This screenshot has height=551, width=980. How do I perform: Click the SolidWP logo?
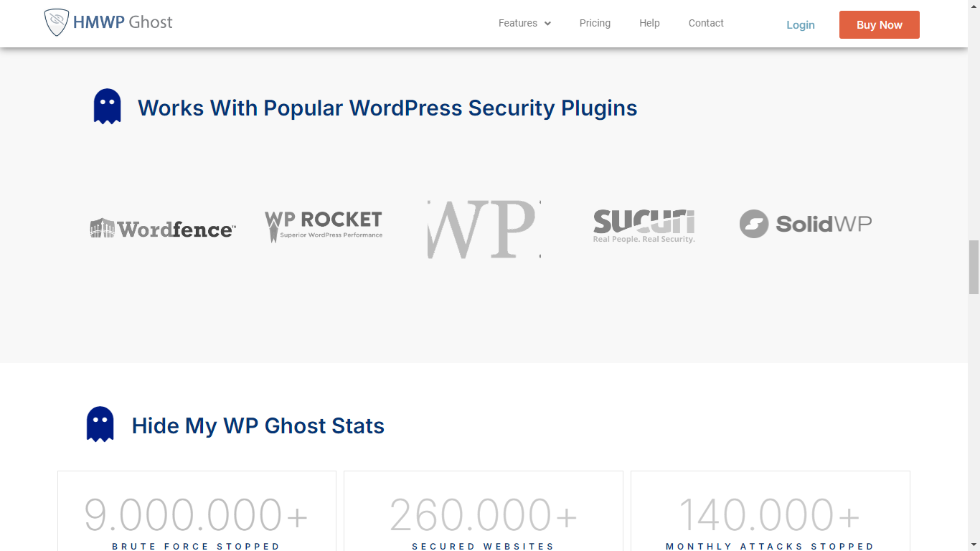pos(805,224)
